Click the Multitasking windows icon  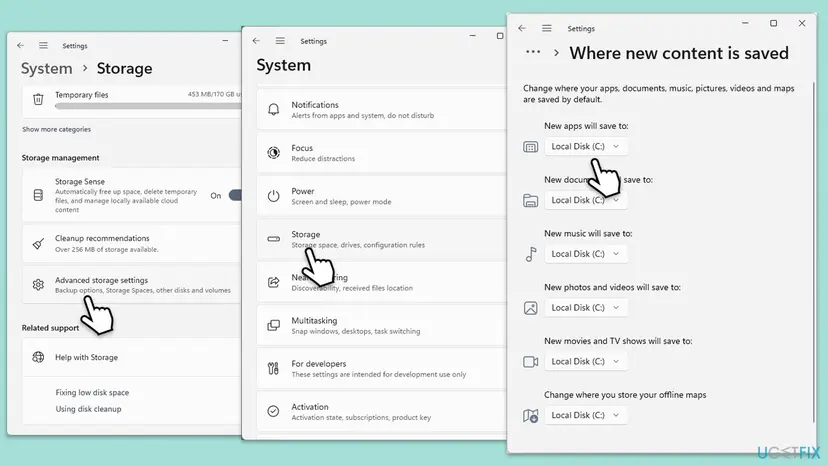pyautogui.click(x=274, y=325)
